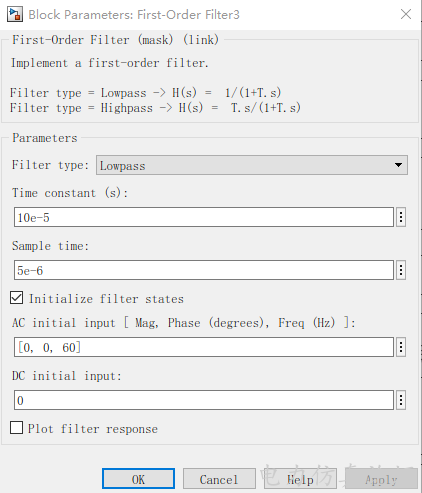Confirm settings with the OK button
This screenshot has width=422, height=493.
138,479
